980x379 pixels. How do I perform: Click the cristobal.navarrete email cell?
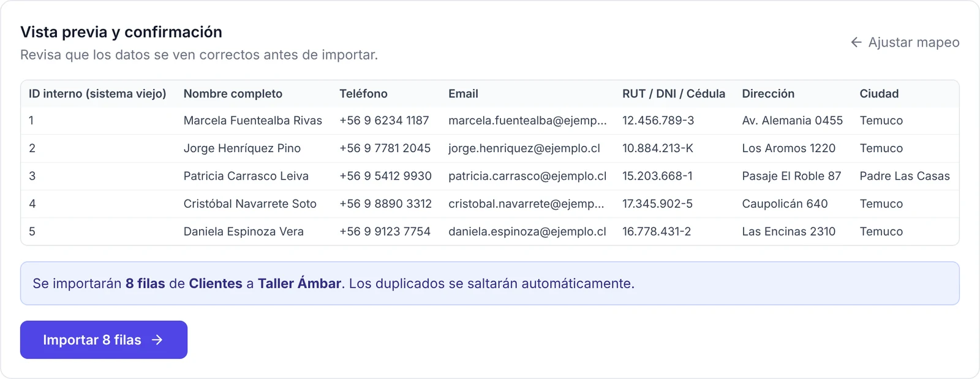tap(526, 204)
